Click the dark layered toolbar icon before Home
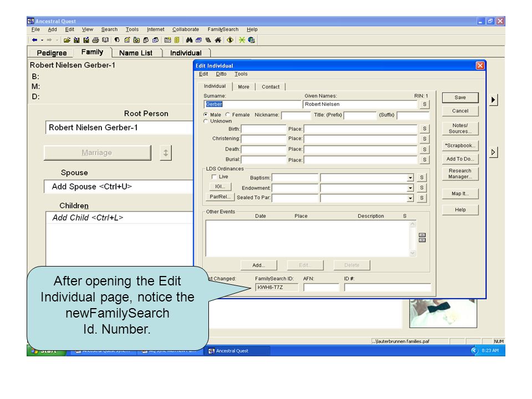Screen dimensions: 532x399 pos(208,40)
